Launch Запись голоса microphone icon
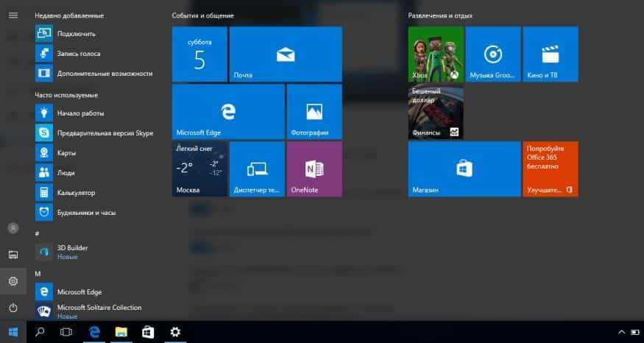The height and width of the screenshot is (343, 644). tap(44, 54)
